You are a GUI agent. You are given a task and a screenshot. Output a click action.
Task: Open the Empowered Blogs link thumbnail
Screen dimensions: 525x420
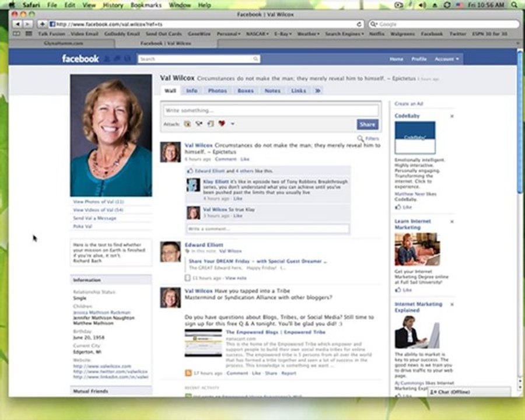[203, 343]
